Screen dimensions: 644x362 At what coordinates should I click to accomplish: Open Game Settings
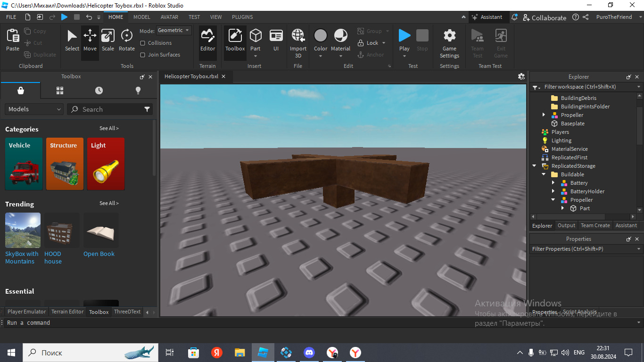coord(449,42)
